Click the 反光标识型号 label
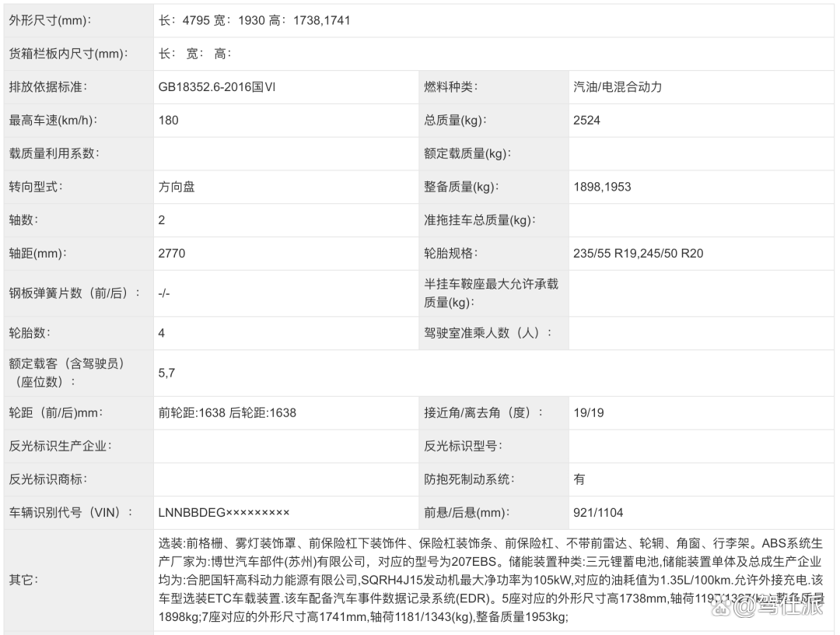The image size is (840, 635). (463, 446)
